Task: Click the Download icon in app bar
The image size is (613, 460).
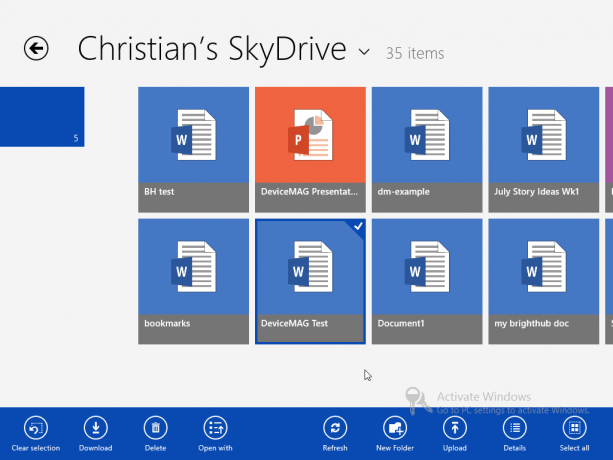Action: click(96, 428)
